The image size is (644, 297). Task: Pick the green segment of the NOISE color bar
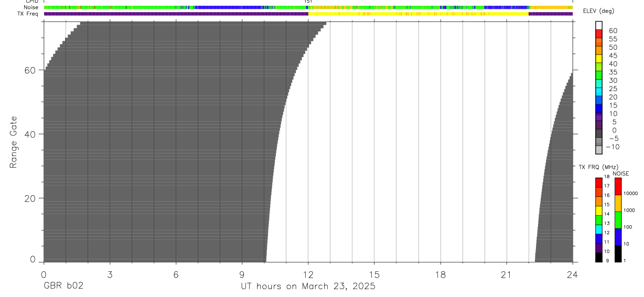point(618,220)
